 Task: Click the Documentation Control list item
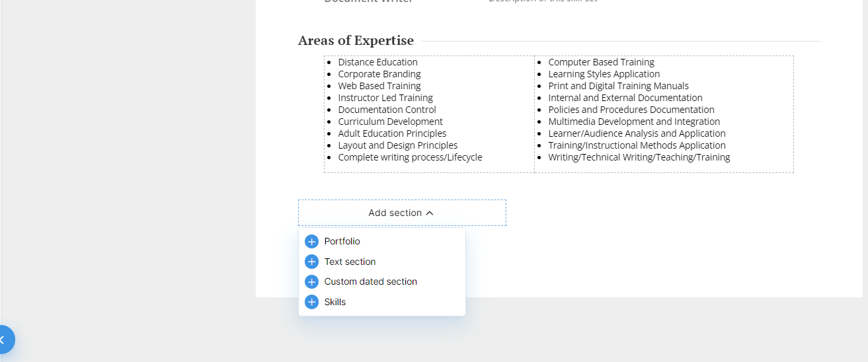coord(387,110)
